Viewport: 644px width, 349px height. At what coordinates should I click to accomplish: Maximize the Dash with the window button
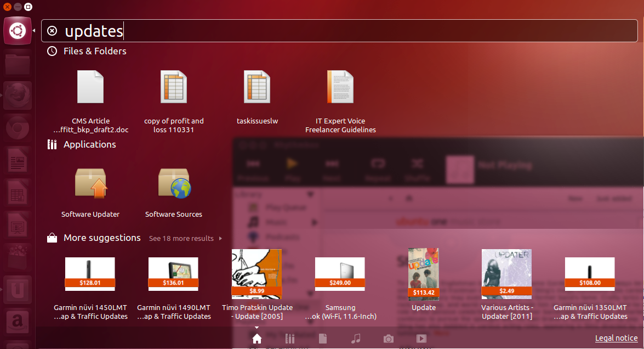click(x=28, y=7)
